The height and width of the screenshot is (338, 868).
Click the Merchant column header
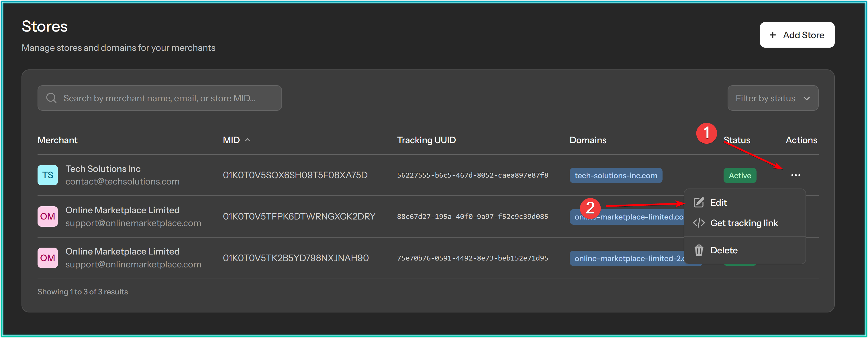click(x=57, y=140)
